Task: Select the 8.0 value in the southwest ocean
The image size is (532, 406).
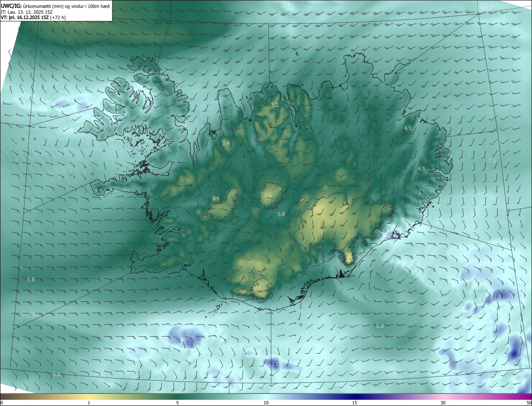Action: (x=32, y=315)
